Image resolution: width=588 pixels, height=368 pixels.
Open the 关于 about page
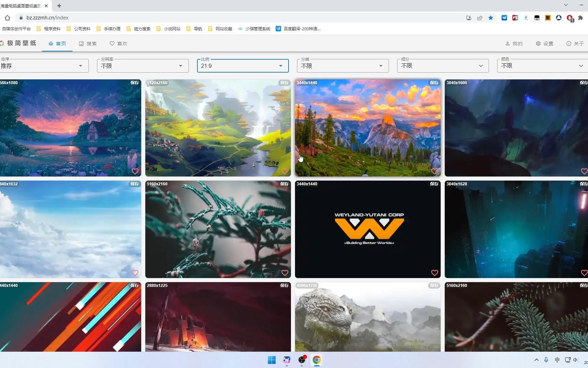(575, 44)
